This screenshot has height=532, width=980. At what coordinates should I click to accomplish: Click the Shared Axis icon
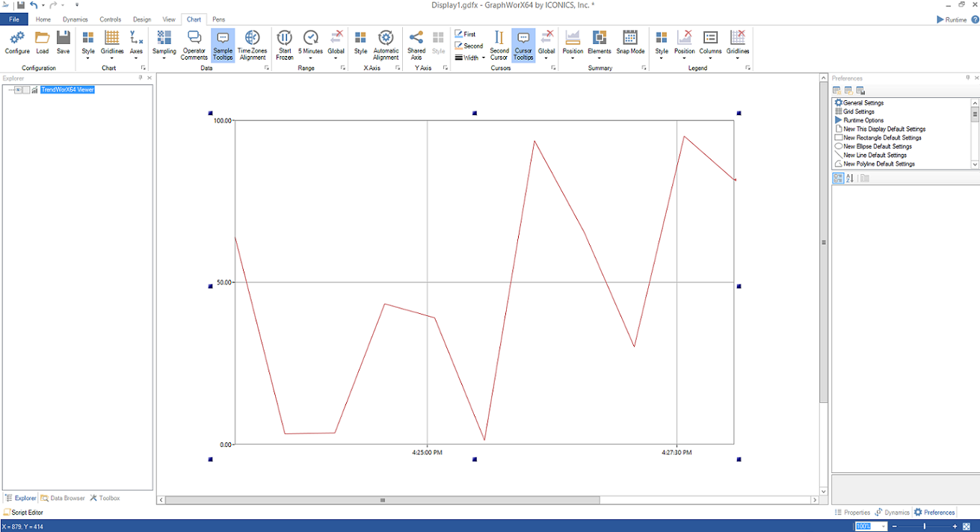click(416, 43)
